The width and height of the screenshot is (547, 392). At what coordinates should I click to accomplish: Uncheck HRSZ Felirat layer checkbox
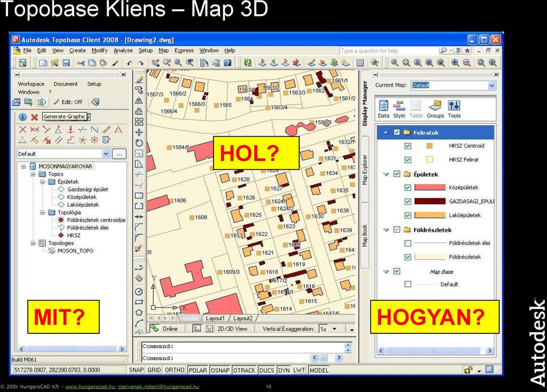[x=407, y=160]
